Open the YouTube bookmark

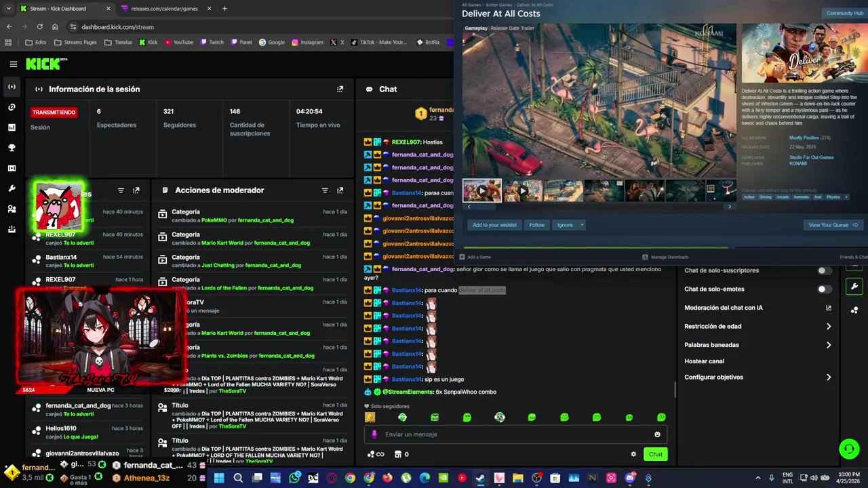(x=179, y=42)
